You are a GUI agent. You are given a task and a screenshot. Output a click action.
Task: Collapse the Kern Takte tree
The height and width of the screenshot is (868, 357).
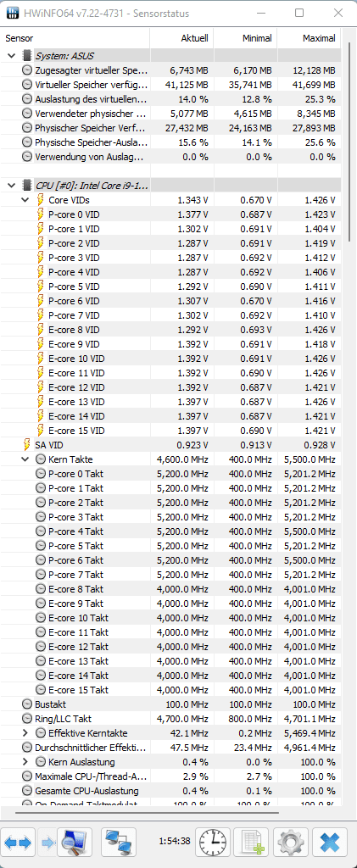click(x=25, y=459)
